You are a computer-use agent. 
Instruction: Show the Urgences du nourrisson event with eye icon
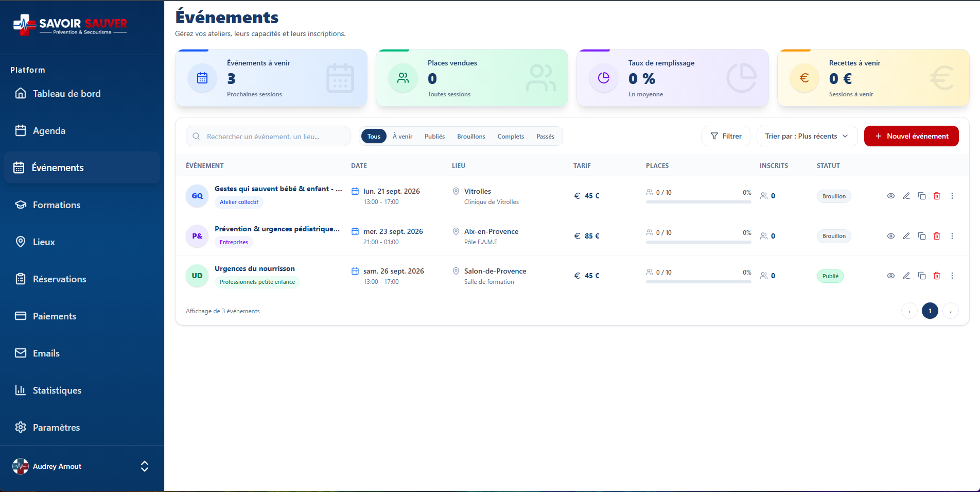891,276
